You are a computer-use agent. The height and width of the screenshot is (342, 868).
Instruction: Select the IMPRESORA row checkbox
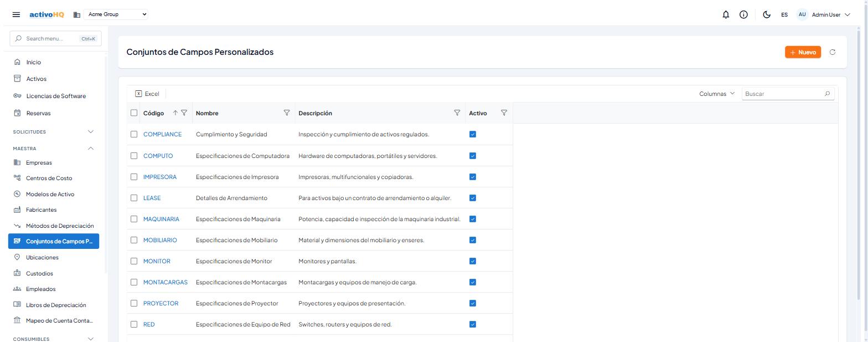click(134, 177)
